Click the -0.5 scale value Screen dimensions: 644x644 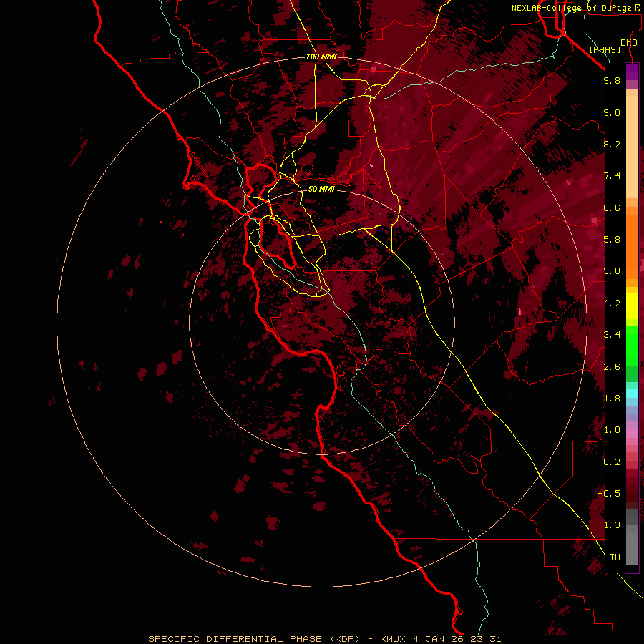pos(609,494)
